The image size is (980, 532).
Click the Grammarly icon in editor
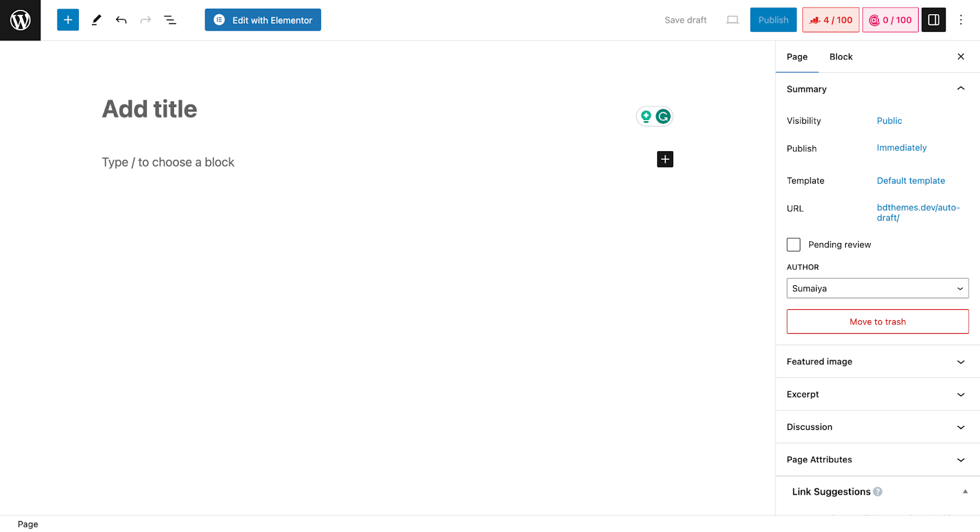coord(663,116)
